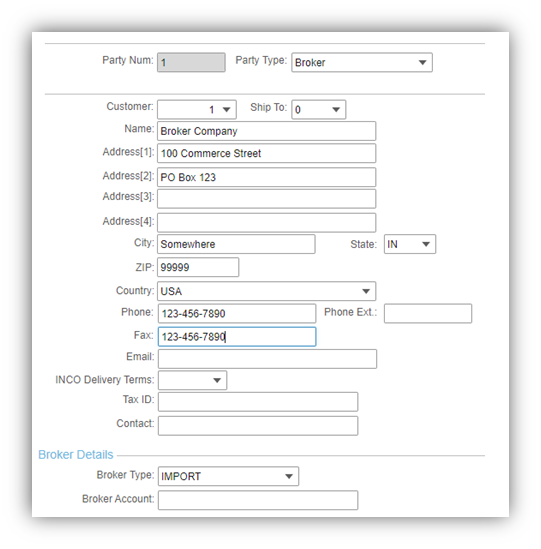Viewport: 541px width, 549px height.
Task: Open the Ship To dropdown
Action: point(319,110)
